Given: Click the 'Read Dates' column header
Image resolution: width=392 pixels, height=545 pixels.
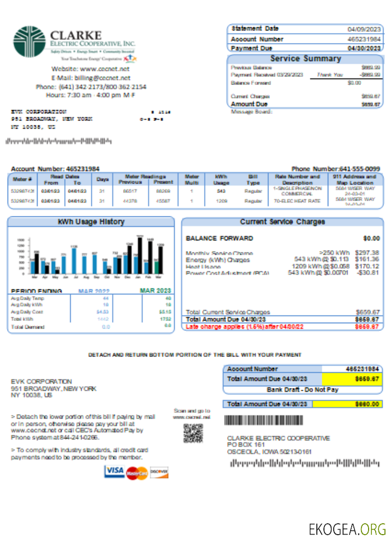Looking at the screenshot, I should (64, 177).
